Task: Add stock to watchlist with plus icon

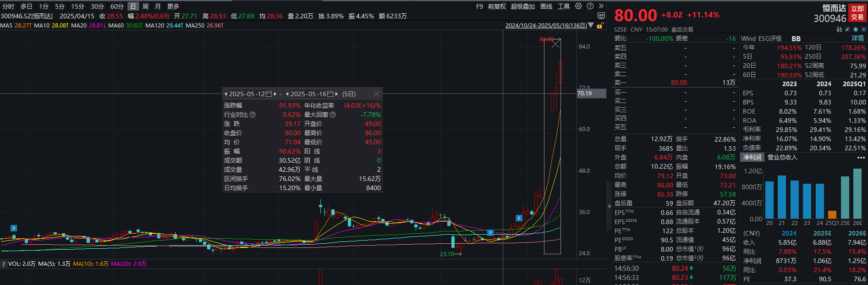Action: pyautogui.click(x=863, y=29)
